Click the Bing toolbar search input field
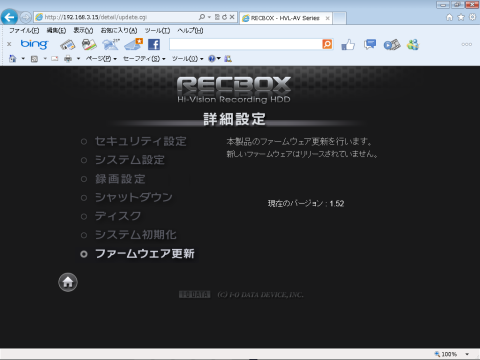This screenshot has width=480, height=360. (246, 44)
